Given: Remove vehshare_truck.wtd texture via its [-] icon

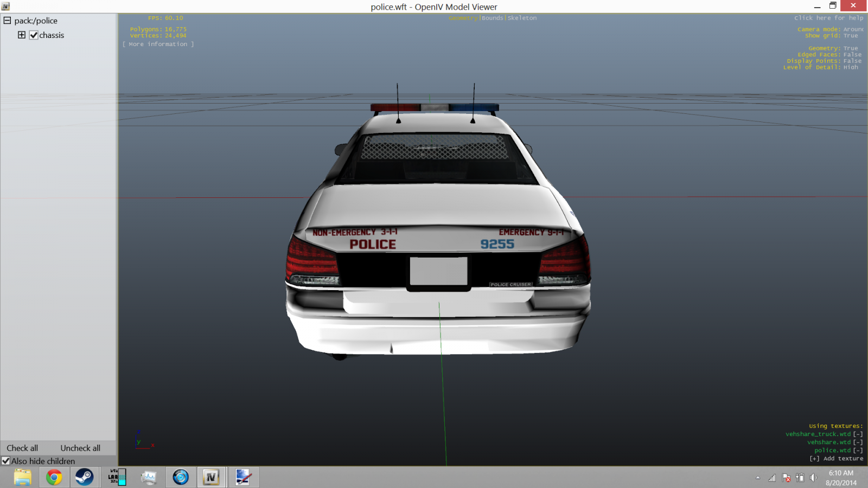Looking at the screenshot, I should (x=858, y=434).
